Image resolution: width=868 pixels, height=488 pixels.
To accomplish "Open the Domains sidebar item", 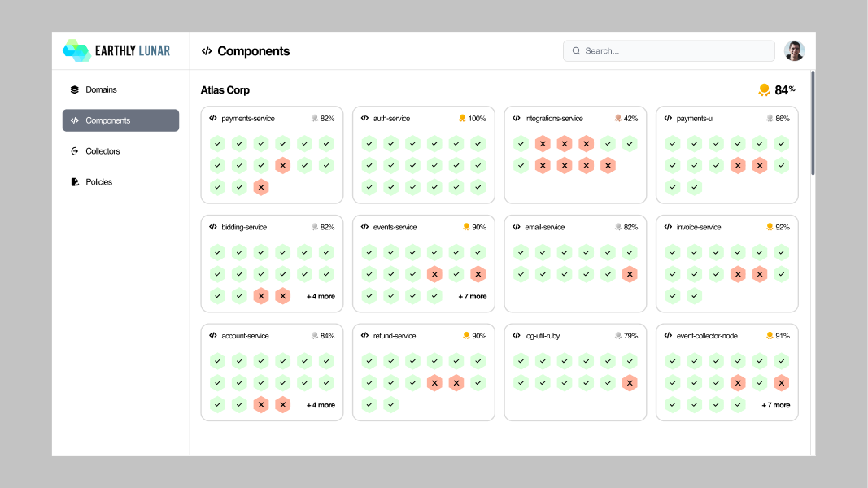I will tap(120, 89).
